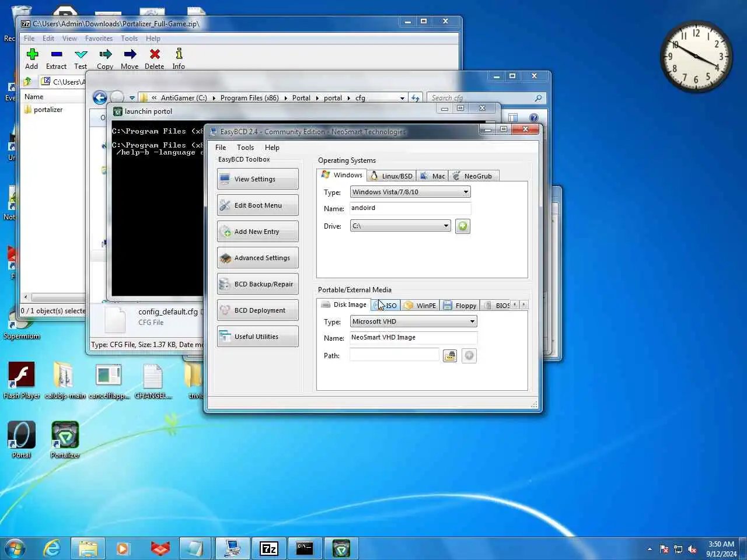
Task: Click the volume muted tray icon
Action: [692, 549]
